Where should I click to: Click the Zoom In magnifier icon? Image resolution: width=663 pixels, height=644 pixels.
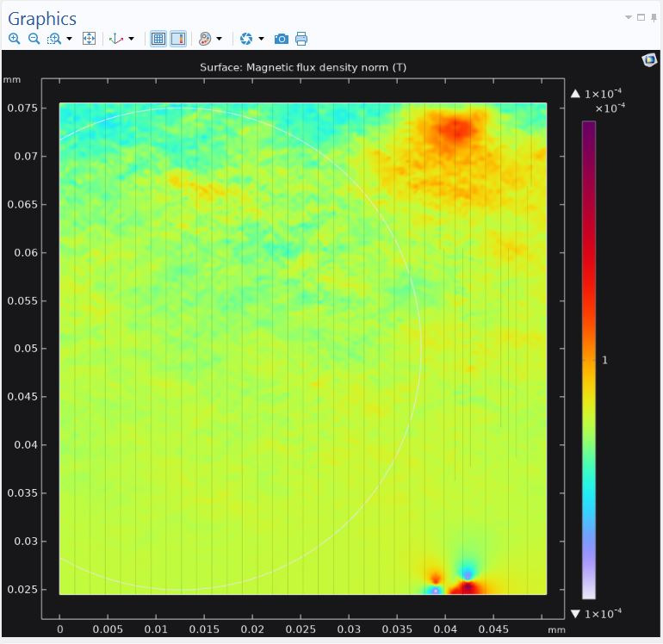(x=14, y=39)
